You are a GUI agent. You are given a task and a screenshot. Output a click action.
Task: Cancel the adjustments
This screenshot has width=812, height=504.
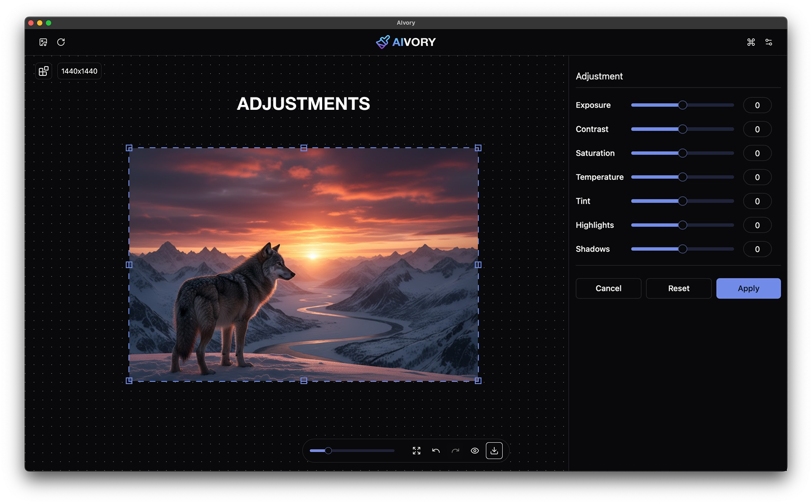coord(608,288)
